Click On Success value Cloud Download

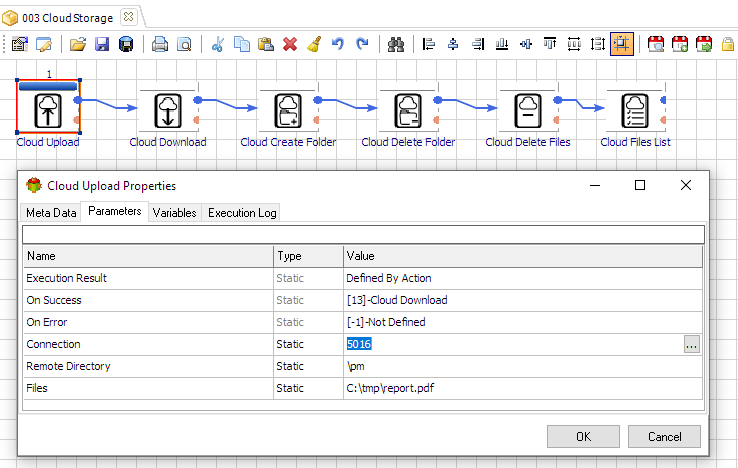tap(523, 300)
